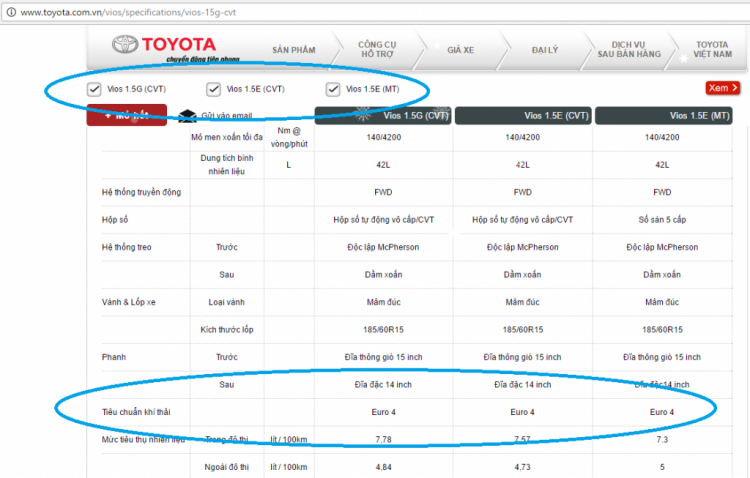Click the Mức tiêu thụ nhiên liệu label

coord(143,439)
